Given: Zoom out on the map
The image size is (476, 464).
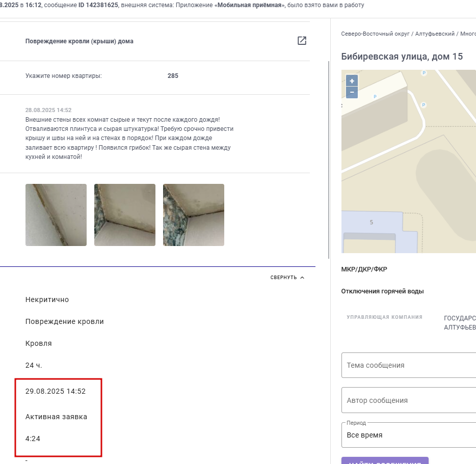Looking at the screenshot, I should pos(352,92).
